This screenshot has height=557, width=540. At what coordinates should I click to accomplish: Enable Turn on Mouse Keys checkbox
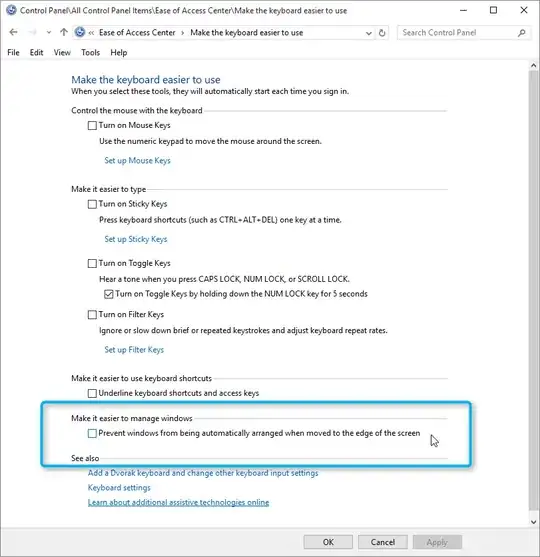pos(92,125)
